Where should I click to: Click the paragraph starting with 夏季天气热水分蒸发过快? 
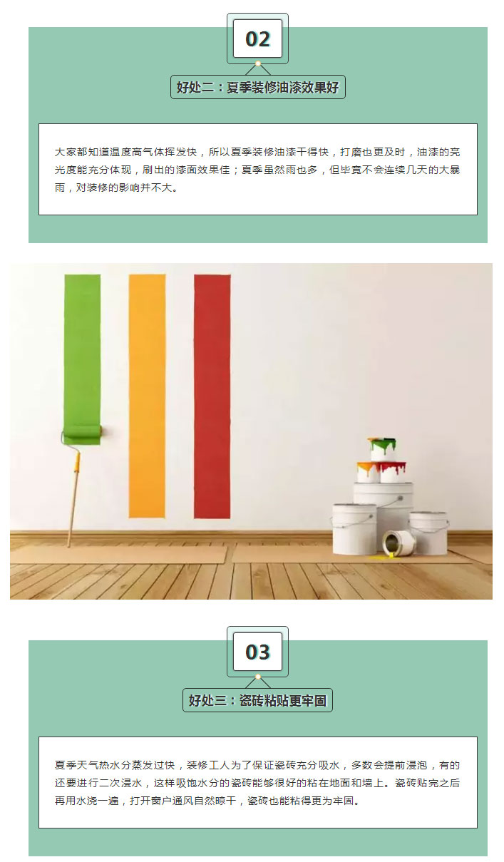tap(257, 783)
